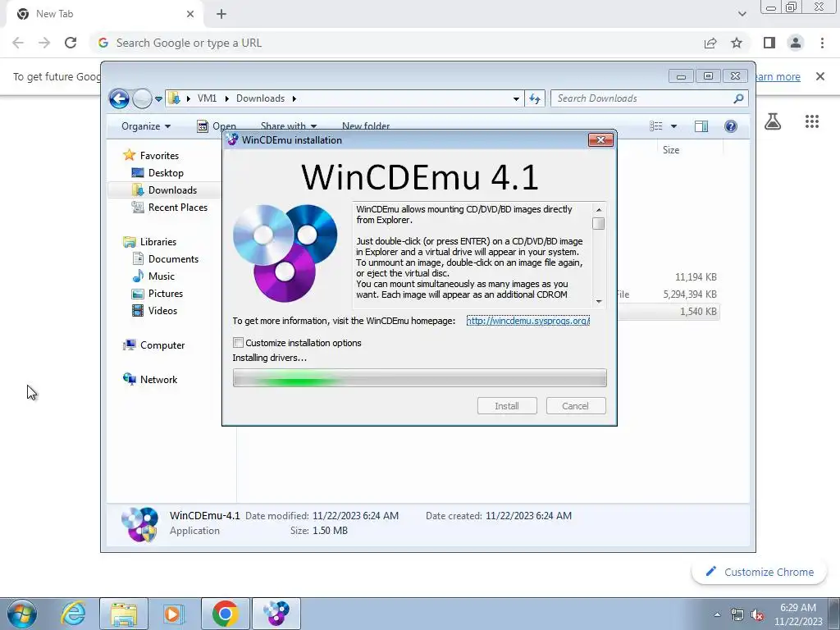The height and width of the screenshot is (630, 840).
Task: Go back in Explorer window
Action: click(119, 98)
